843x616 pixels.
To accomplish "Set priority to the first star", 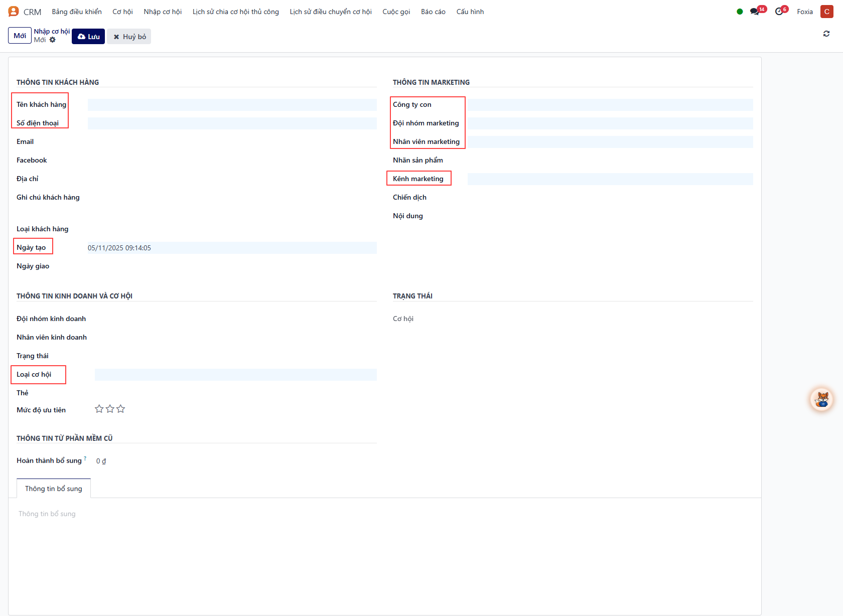I will [99, 409].
